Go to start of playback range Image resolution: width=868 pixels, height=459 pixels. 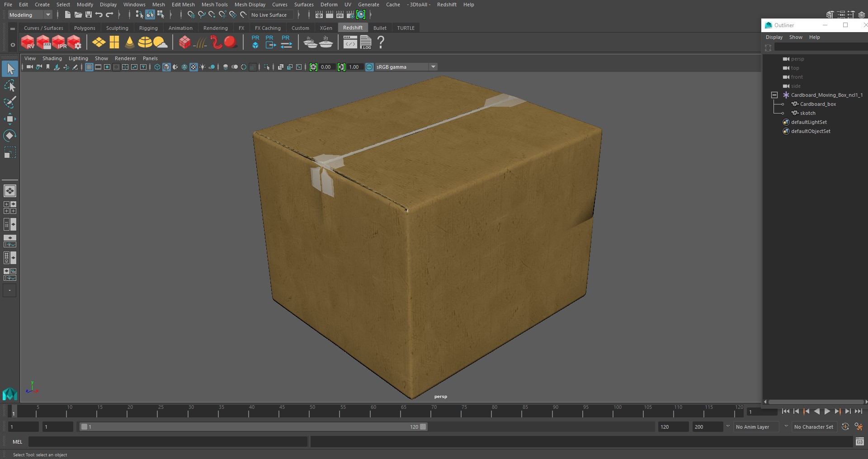pyautogui.click(x=786, y=412)
